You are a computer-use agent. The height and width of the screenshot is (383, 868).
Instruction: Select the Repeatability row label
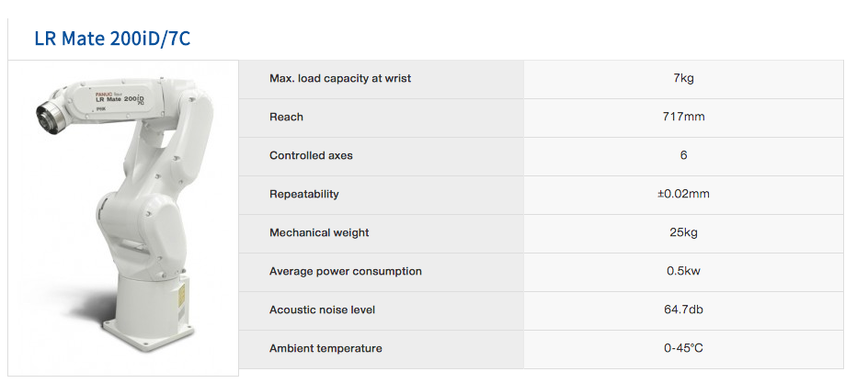(304, 195)
